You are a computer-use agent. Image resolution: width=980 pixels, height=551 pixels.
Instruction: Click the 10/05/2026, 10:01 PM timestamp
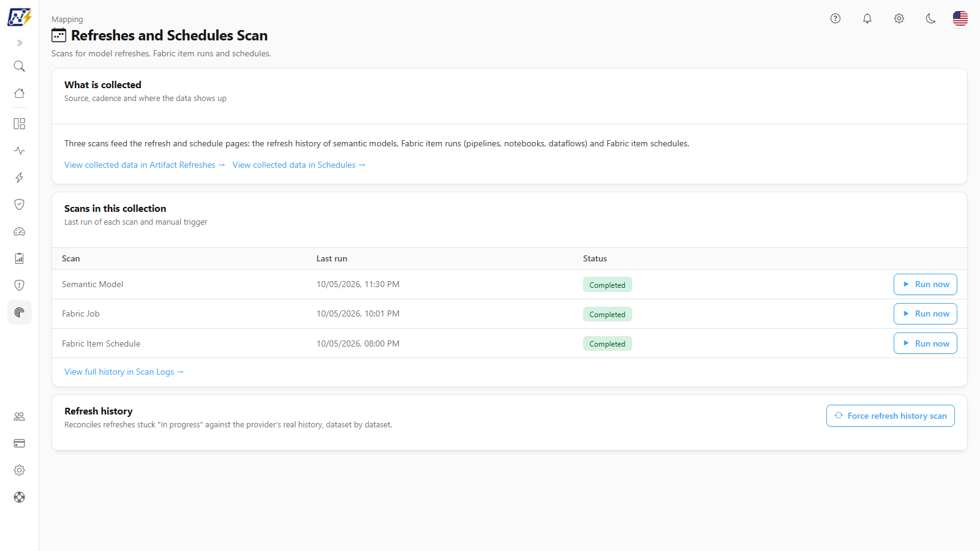tap(358, 313)
